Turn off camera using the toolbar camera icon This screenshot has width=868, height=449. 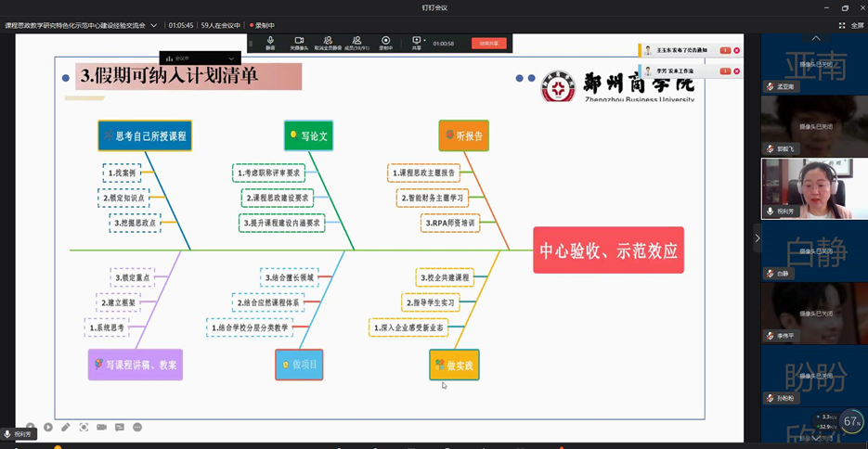[x=299, y=42]
